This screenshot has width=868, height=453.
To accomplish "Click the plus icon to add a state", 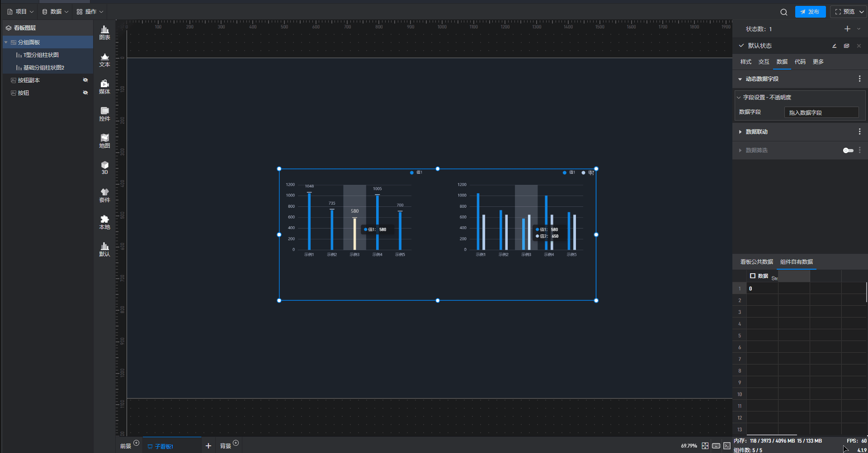I will [x=847, y=29].
